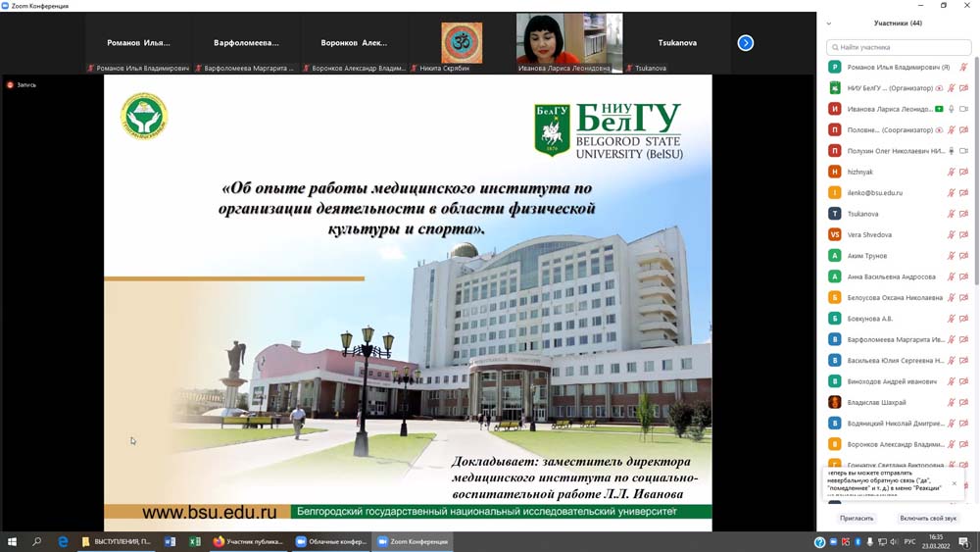Click the microphone icon for Иванова Лариса

(951, 109)
